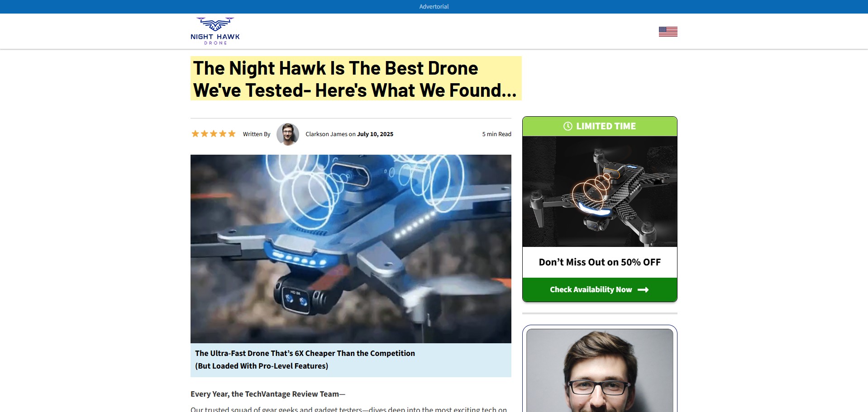Screen dimensions: 868x412
Task: Click the Check Availability Now button
Action: pyautogui.click(x=600, y=289)
